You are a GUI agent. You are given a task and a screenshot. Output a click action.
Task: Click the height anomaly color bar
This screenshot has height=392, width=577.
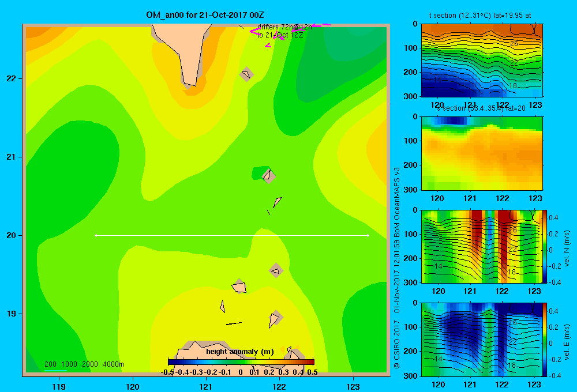(241, 362)
